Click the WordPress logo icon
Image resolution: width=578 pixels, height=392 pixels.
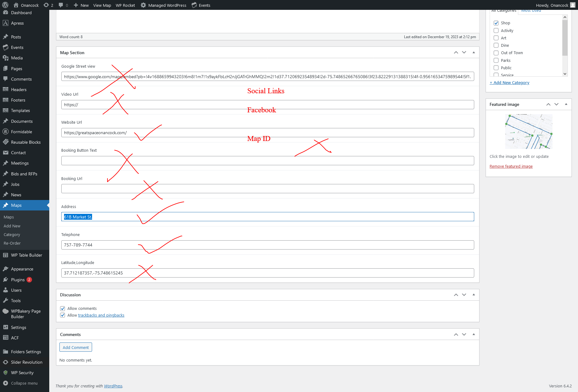pos(5,5)
